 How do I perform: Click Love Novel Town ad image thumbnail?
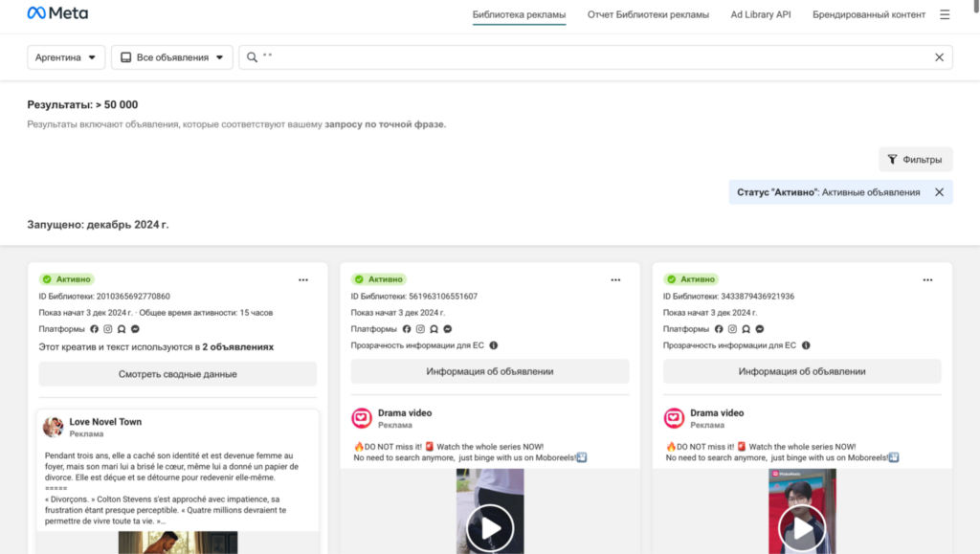[x=177, y=543]
